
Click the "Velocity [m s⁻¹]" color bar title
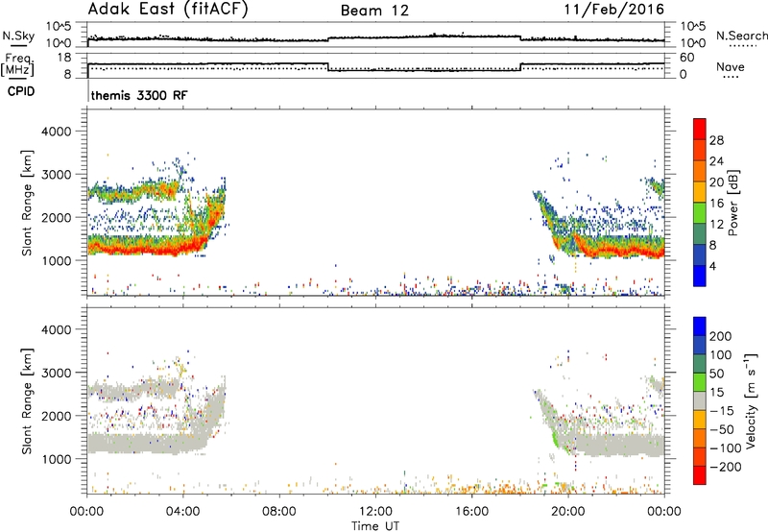[750, 400]
